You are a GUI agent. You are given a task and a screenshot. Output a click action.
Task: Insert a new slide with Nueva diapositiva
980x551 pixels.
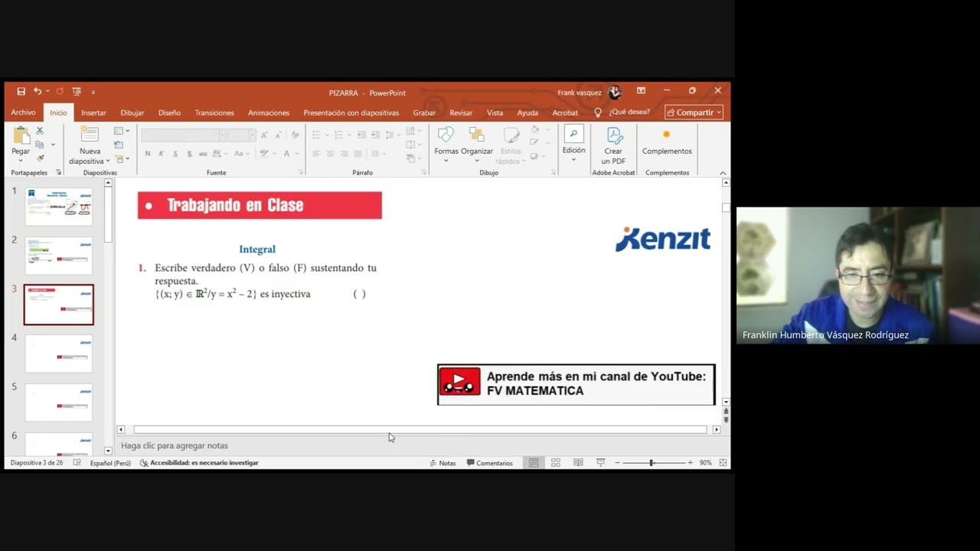pos(90,135)
